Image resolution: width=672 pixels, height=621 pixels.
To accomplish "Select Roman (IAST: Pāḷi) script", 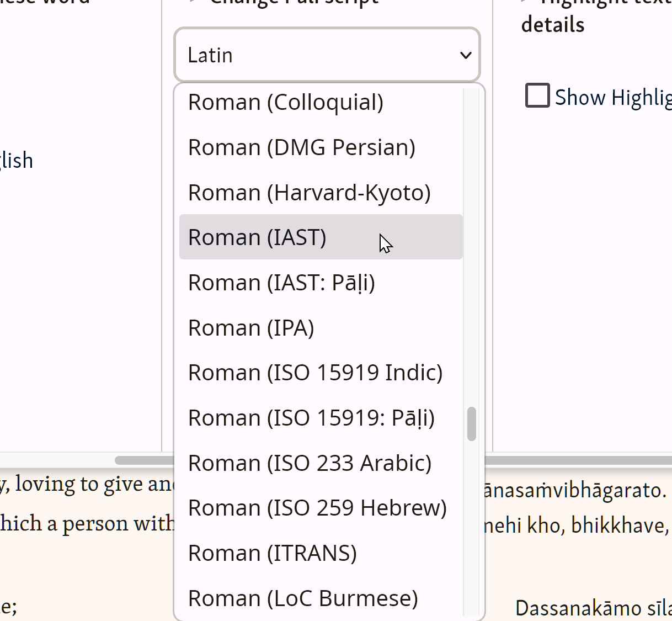I will tap(281, 283).
